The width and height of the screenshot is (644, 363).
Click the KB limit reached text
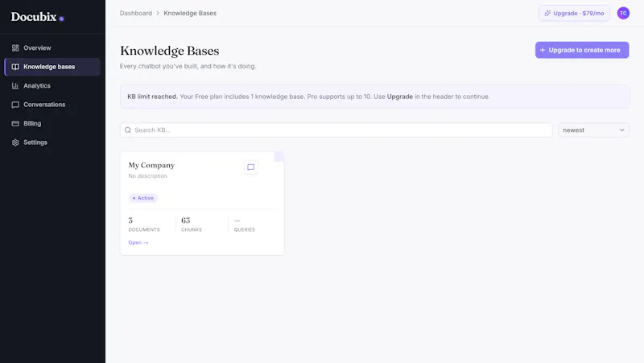(x=152, y=97)
